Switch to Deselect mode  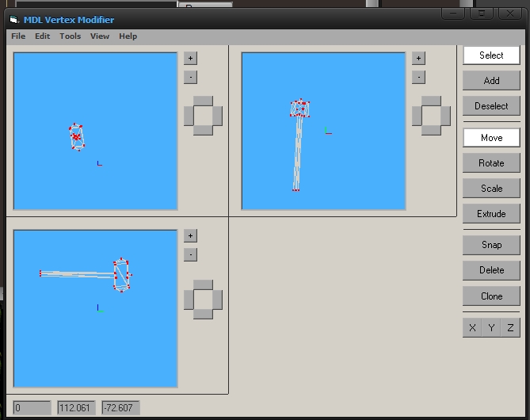tap(491, 106)
